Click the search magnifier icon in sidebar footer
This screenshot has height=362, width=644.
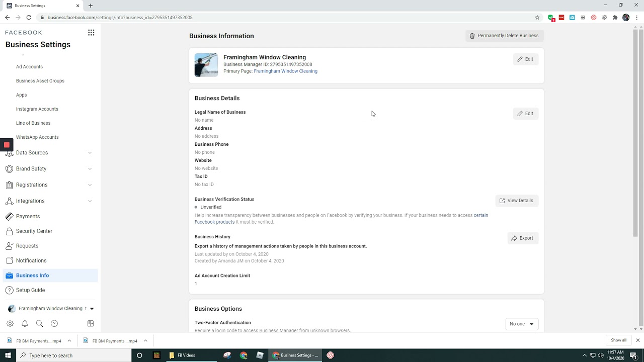point(39,323)
